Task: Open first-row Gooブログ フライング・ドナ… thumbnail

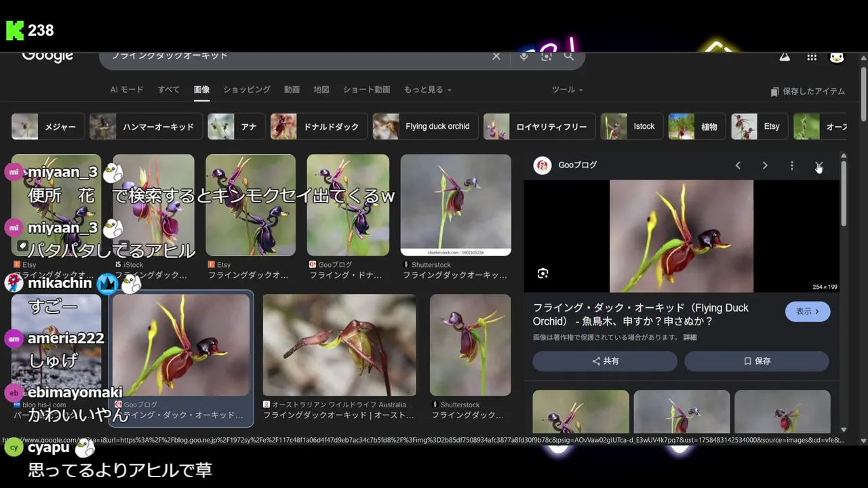Action: [348, 205]
